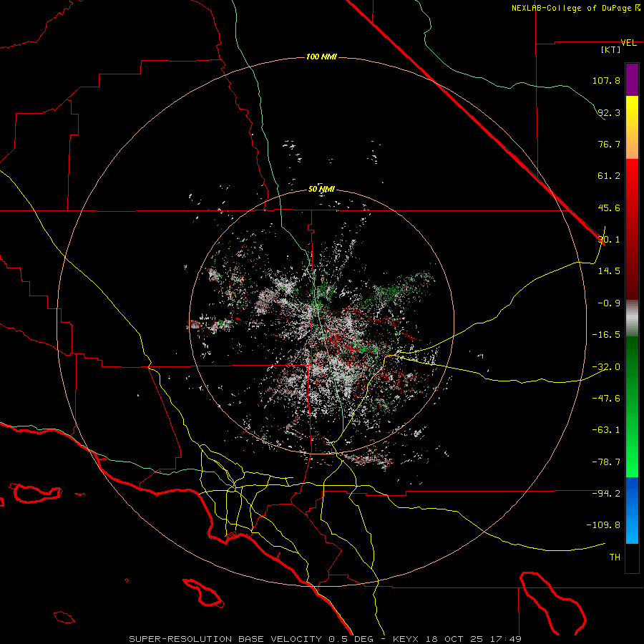Select the -16.5 value on the velocity scale
This screenshot has height=644, width=644.
coord(606,335)
